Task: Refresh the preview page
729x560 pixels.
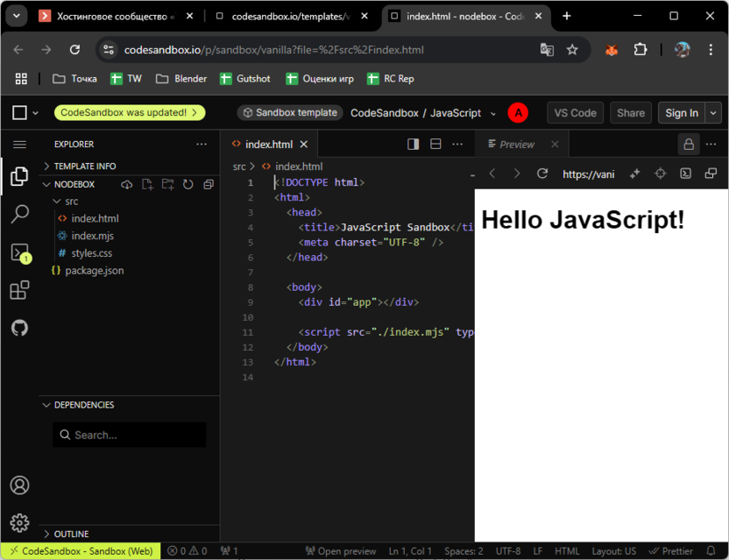Action: pos(542,174)
